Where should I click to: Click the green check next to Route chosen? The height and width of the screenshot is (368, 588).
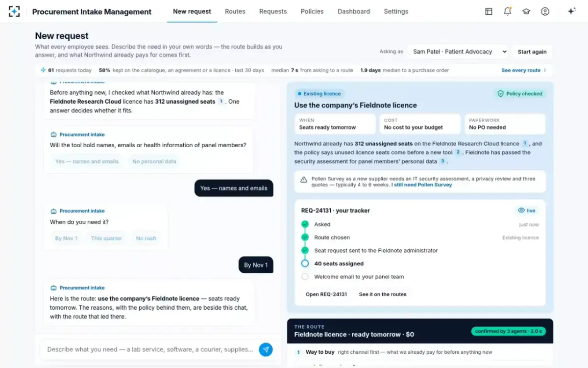305,237
